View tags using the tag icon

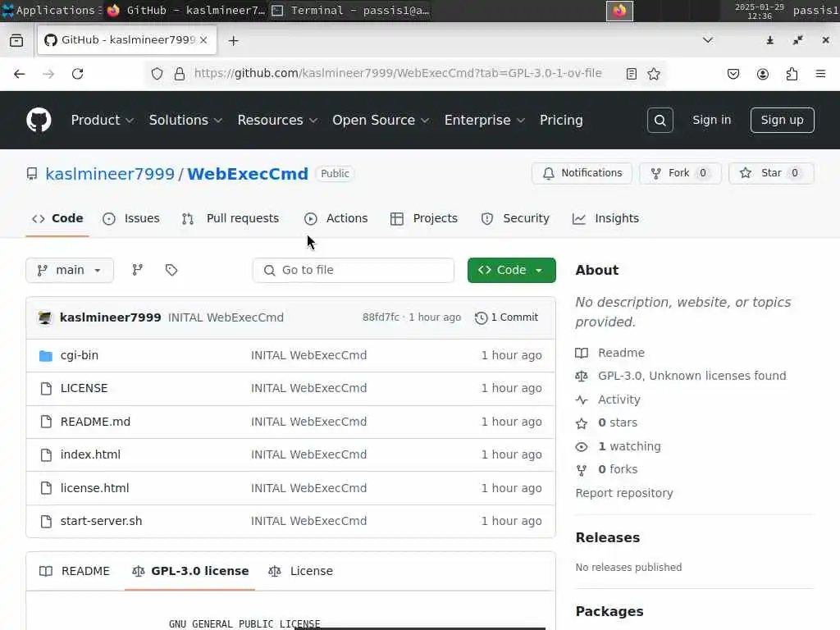point(171,270)
